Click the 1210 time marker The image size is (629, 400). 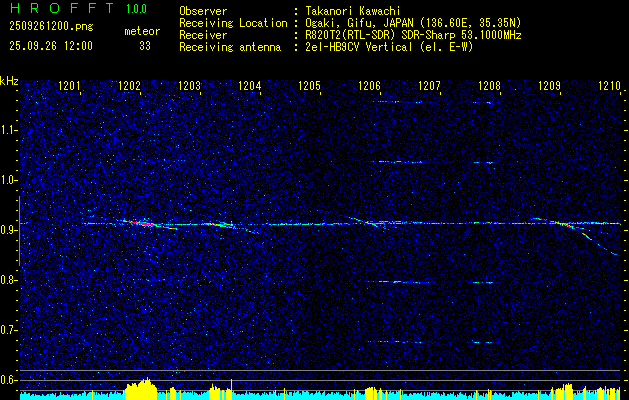[610, 85]
